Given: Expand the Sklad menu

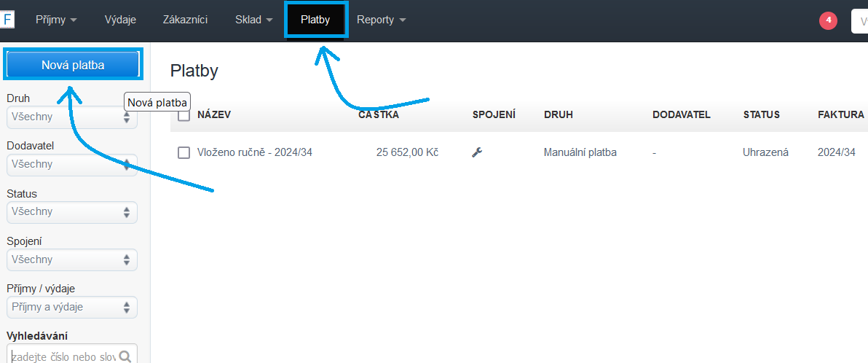Looking at the screenshot, I should pyautogui.click(x=254, y=20).
